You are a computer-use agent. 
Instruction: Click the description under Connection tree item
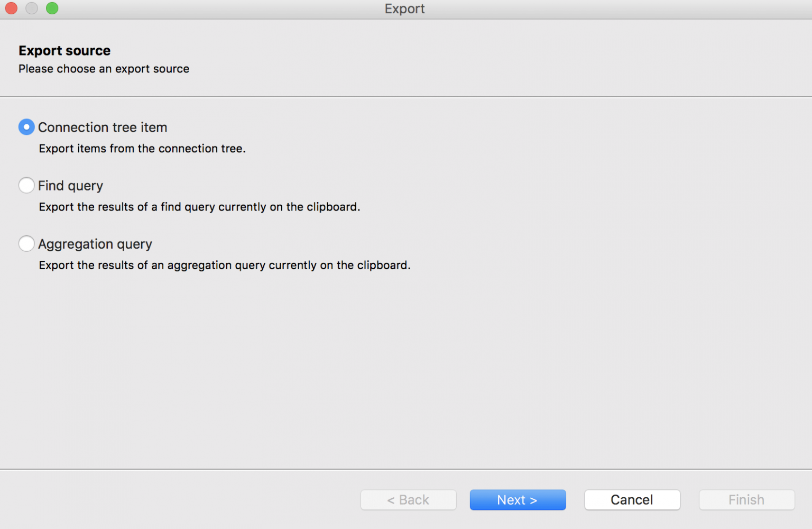tap(142, 149)
